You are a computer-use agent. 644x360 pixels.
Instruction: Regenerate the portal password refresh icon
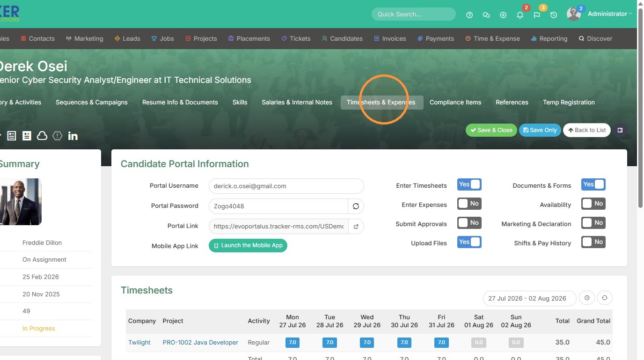(x=356, y=206)
